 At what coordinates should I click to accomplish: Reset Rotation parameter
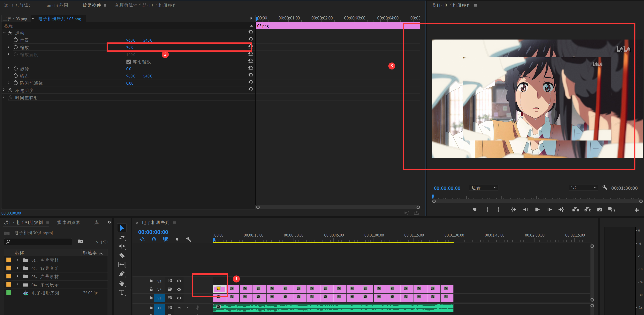(250, 68)
